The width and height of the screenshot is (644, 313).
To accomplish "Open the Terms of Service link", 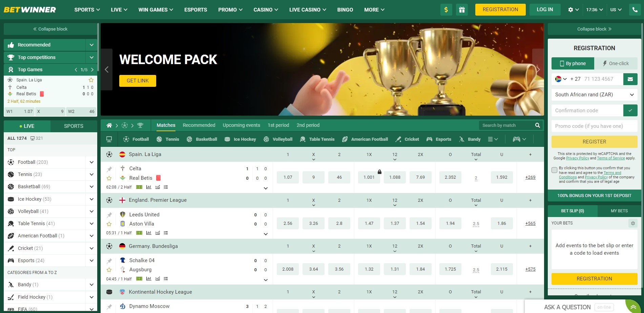I will 611,158.
